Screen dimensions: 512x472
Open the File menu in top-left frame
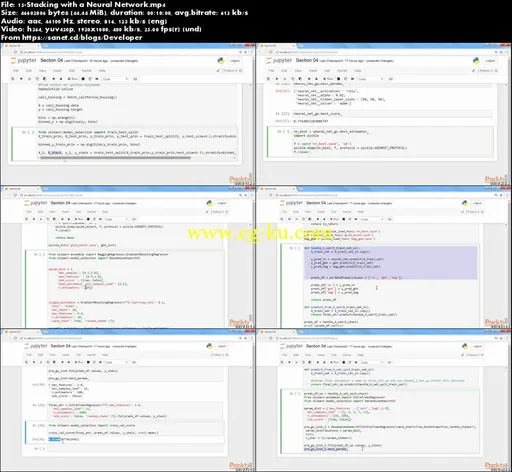[x=15, y=71]
